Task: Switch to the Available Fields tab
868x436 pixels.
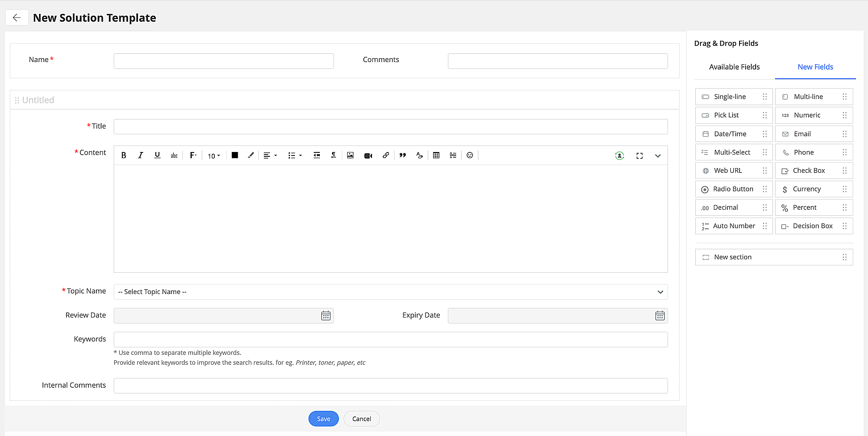Action: [x=734, y=67]
